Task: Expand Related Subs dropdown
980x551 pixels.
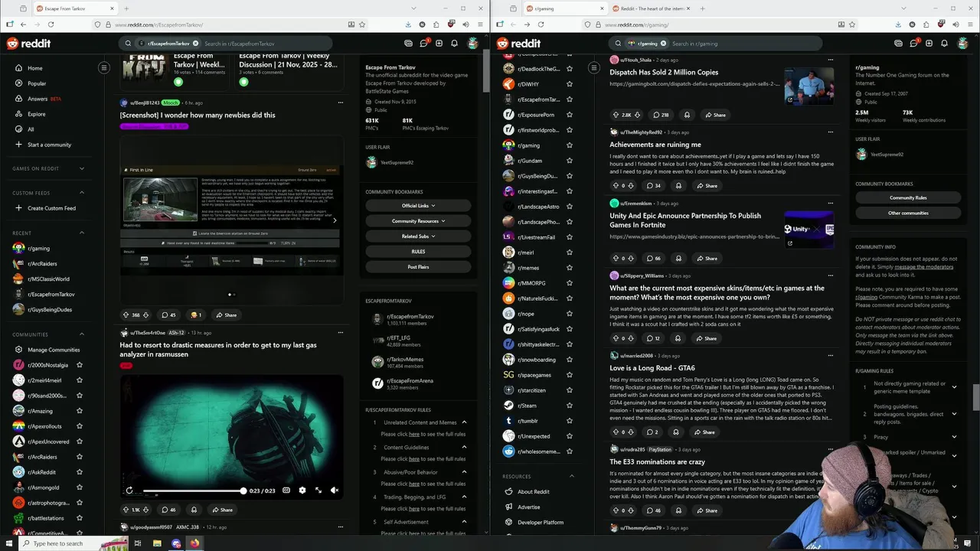Action: 418,236
